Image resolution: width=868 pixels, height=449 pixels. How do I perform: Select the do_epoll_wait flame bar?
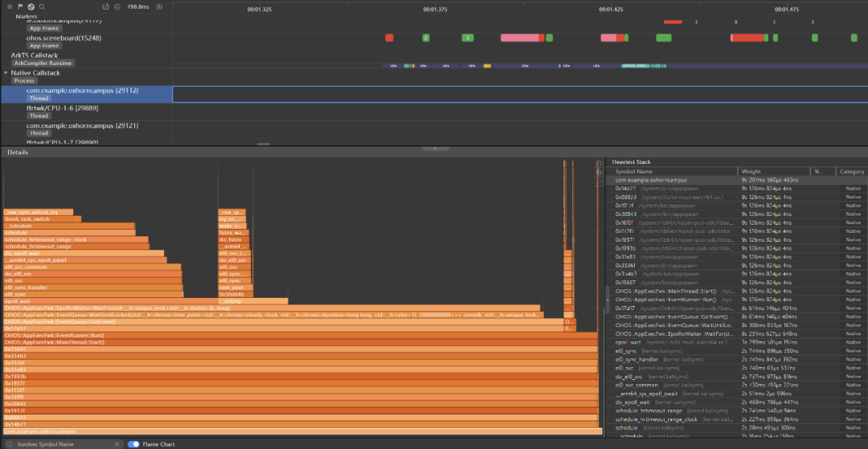(84, 253)
